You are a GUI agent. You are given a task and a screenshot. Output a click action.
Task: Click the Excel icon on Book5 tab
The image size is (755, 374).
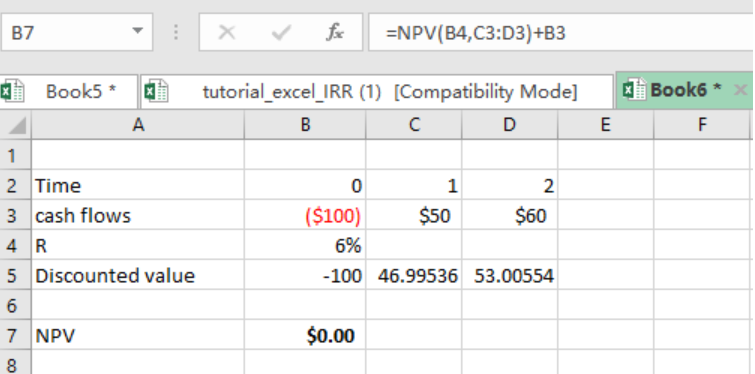tap(12, 91)
